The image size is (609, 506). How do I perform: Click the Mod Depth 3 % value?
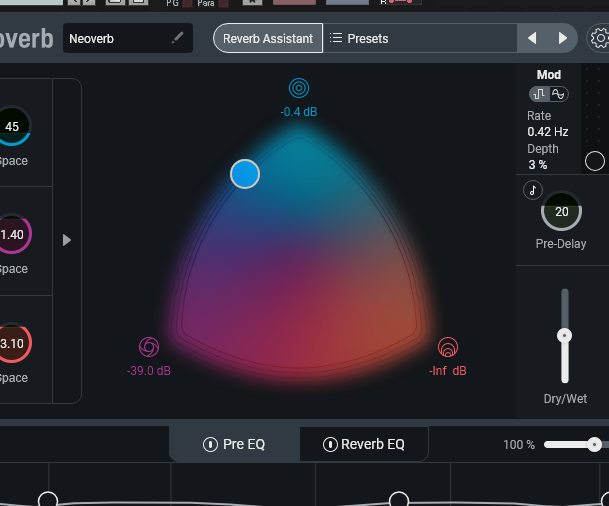(538, 165)
